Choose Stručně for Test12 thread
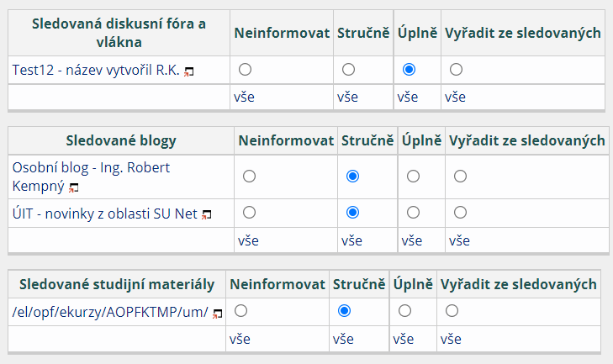Image resolution: width=613 pixels, height=364 pixels. click(x=349, y=69)
